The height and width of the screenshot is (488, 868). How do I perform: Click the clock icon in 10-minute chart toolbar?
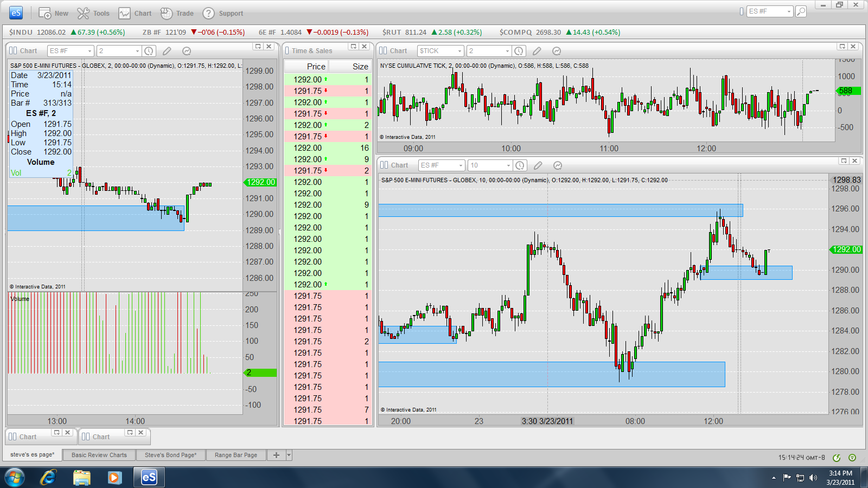coord(520,165)
